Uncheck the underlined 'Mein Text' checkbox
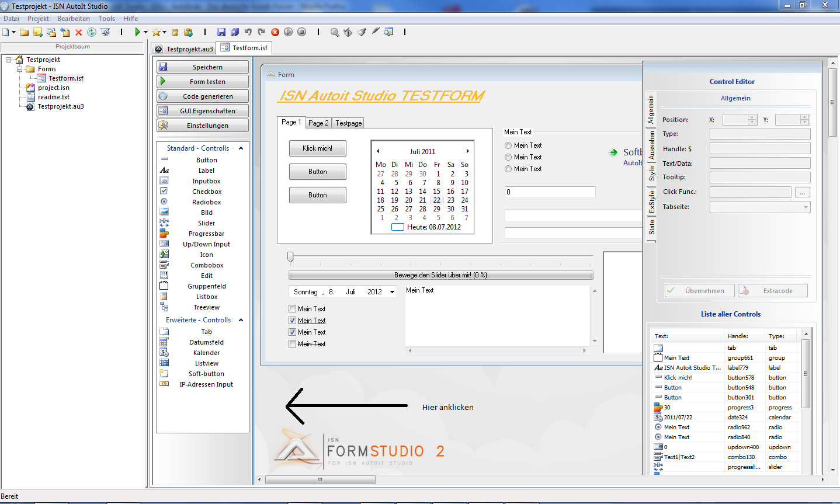This screenshot has width=840, height=504. tap(293, 321)
